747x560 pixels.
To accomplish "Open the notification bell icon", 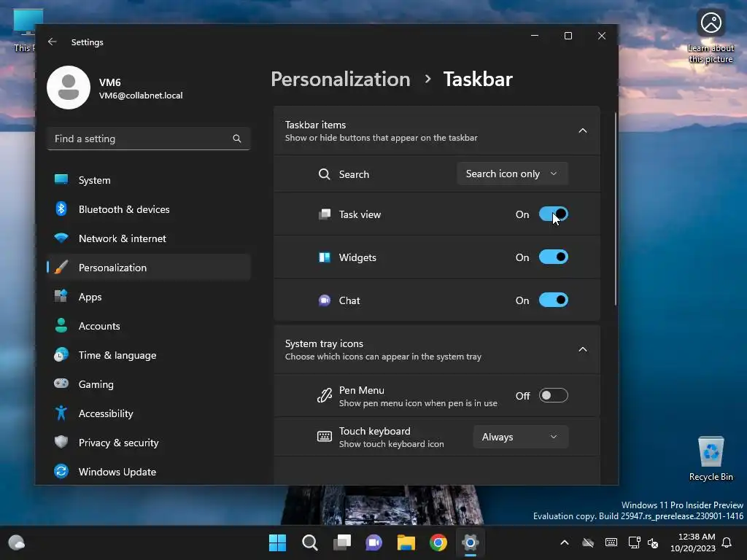I will pyautogui.click(x=727, y=542).
